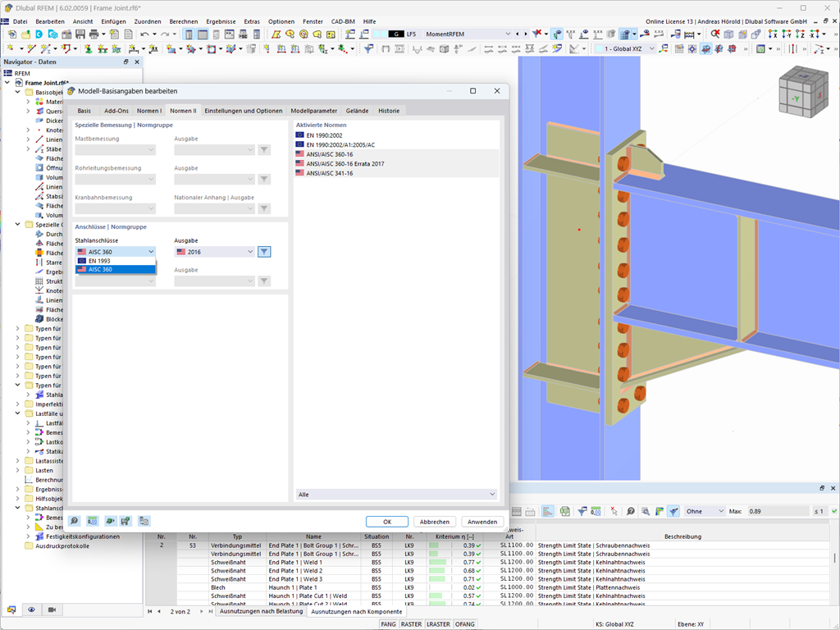Click the navigator panel toggle icon
The width and height of the screenshot is (840, 630).
(x=189, y=34)
